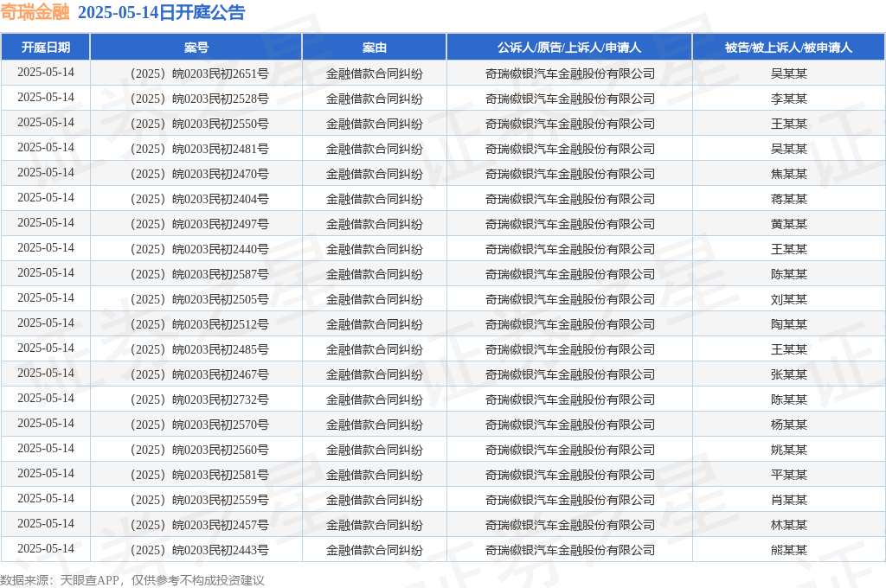Click case number 皖0203民初2404号

200,199
